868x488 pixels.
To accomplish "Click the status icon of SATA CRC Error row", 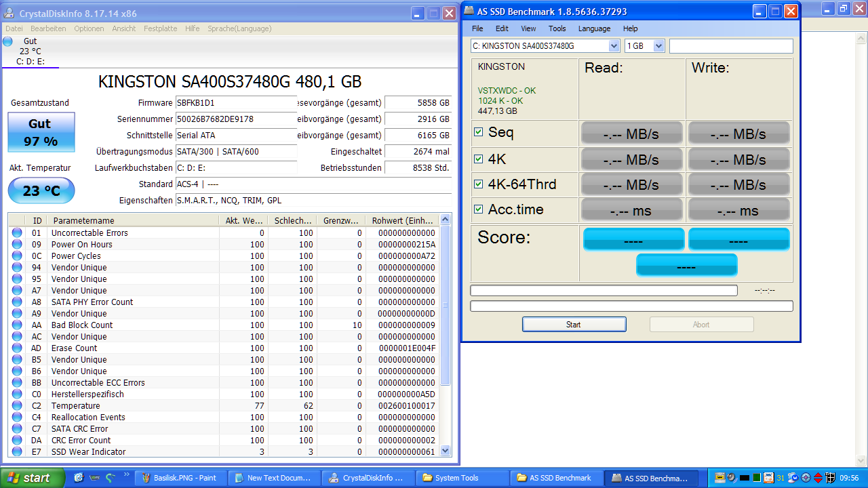I will point(17,428).
